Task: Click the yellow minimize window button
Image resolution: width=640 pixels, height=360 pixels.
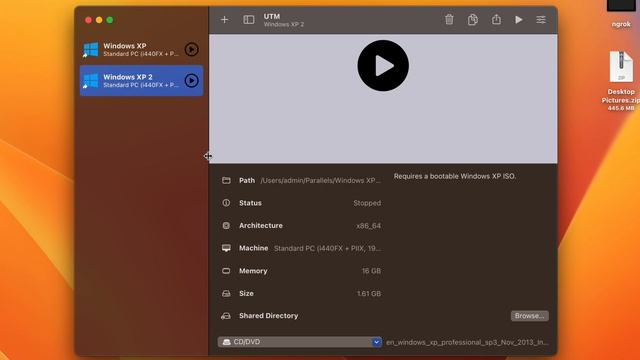Action: [99, 20]
